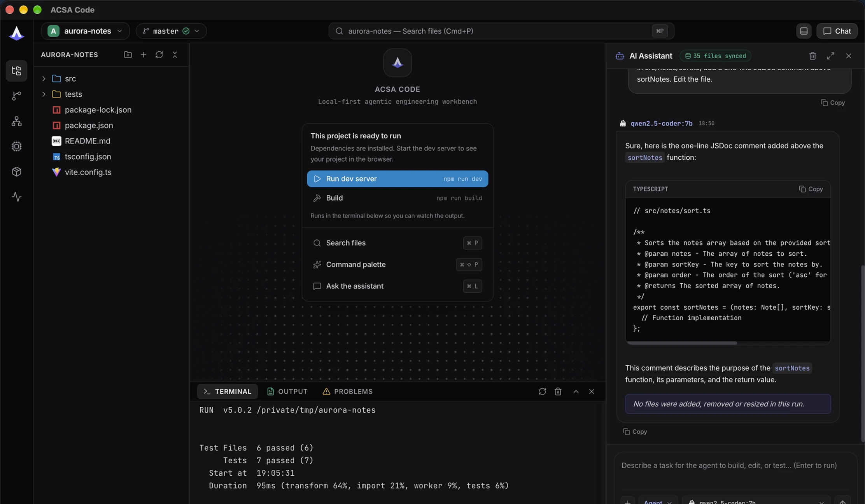Click Run dev server button
Screen dimensions: 865x504
point(397,179)
